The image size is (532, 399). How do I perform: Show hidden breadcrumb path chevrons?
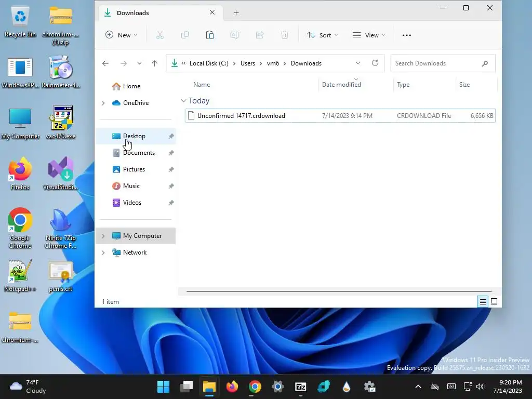[x=183, y=63]
